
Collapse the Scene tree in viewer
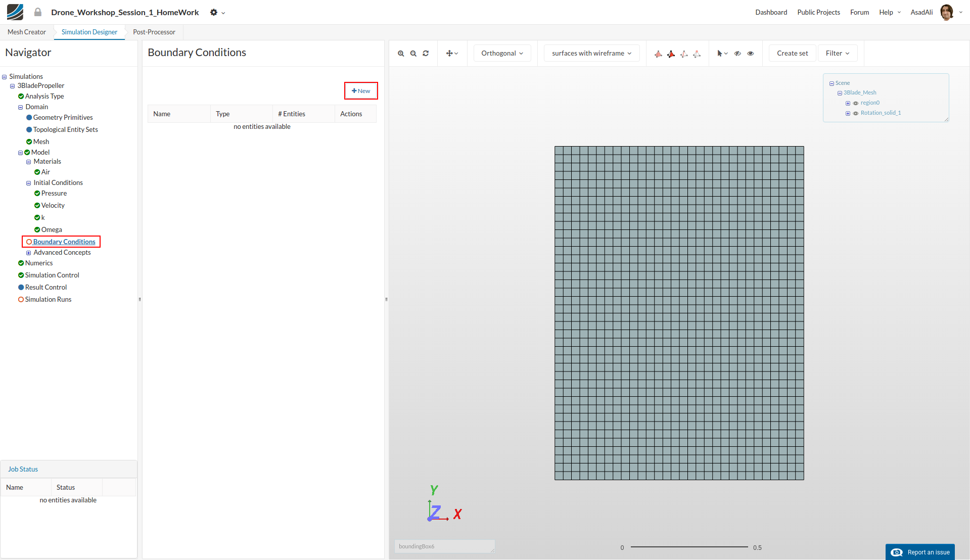click(x=832, y=83)
